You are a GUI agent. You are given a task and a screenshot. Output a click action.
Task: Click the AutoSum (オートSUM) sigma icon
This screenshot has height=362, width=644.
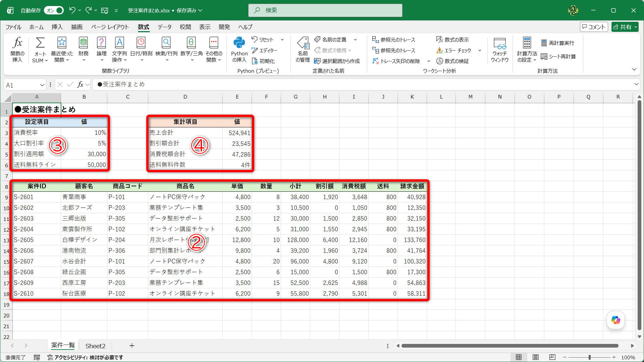pyautogui.click(x=40, y=43)
